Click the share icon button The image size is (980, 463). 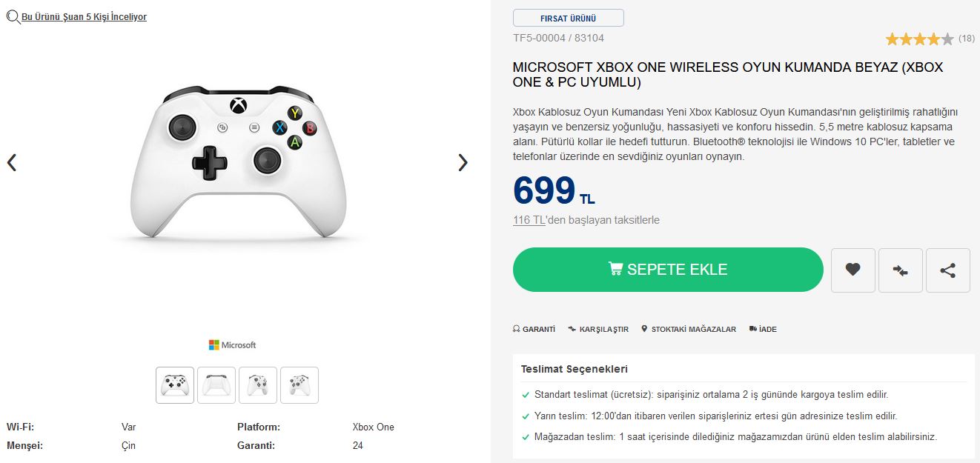(x=947, y=270)
